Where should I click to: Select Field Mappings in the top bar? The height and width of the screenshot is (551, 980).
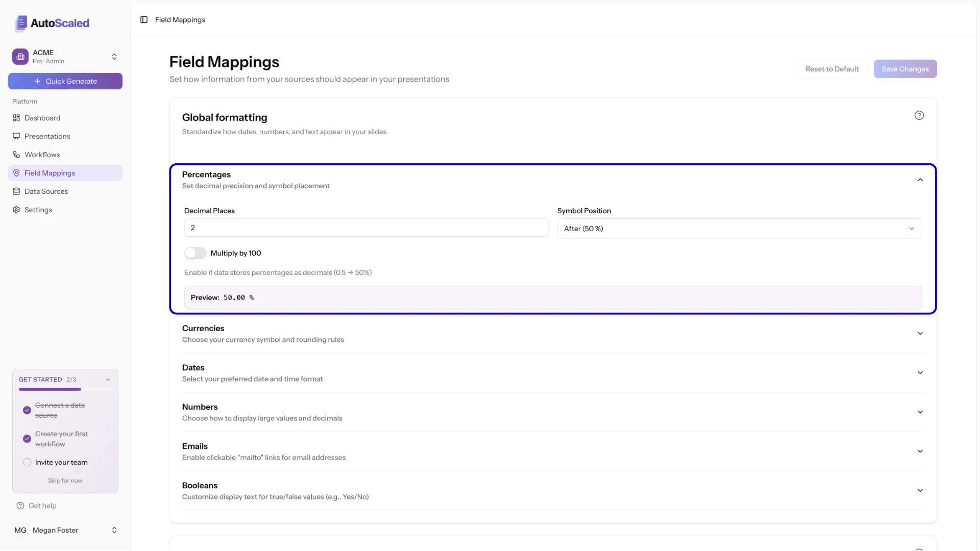(181, 20)
